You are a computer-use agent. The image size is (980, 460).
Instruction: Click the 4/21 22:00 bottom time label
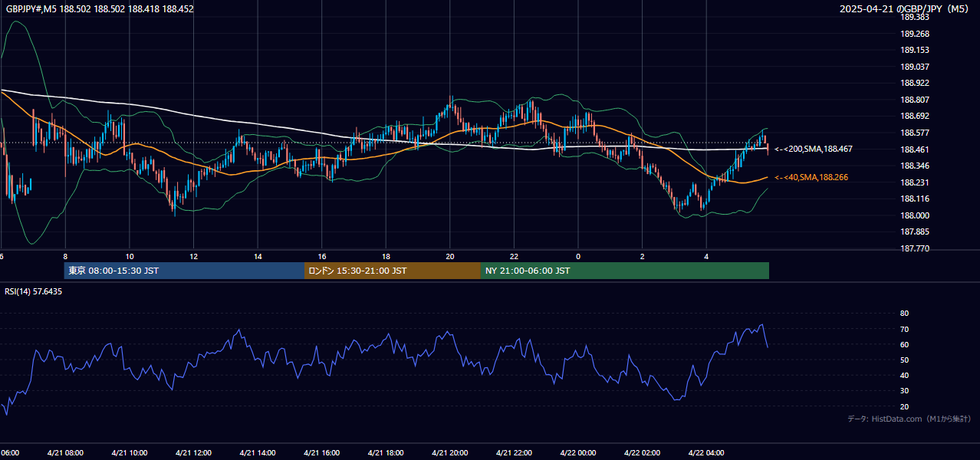tap(515, 453)
